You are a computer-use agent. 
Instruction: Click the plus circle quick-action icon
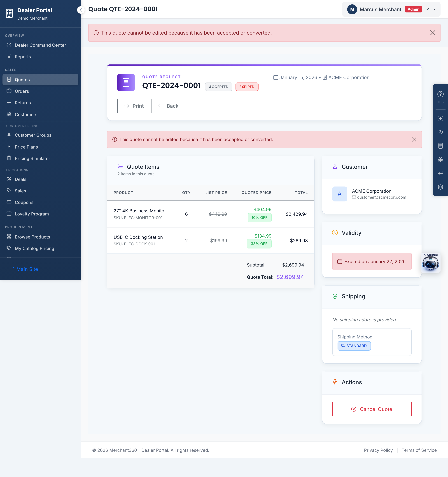click(440, 118)
